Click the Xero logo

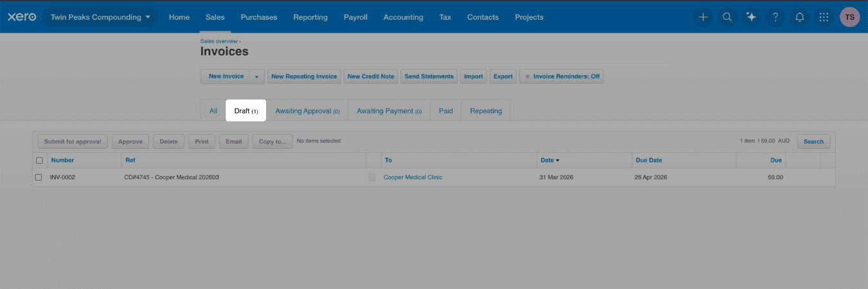(22, 17)
